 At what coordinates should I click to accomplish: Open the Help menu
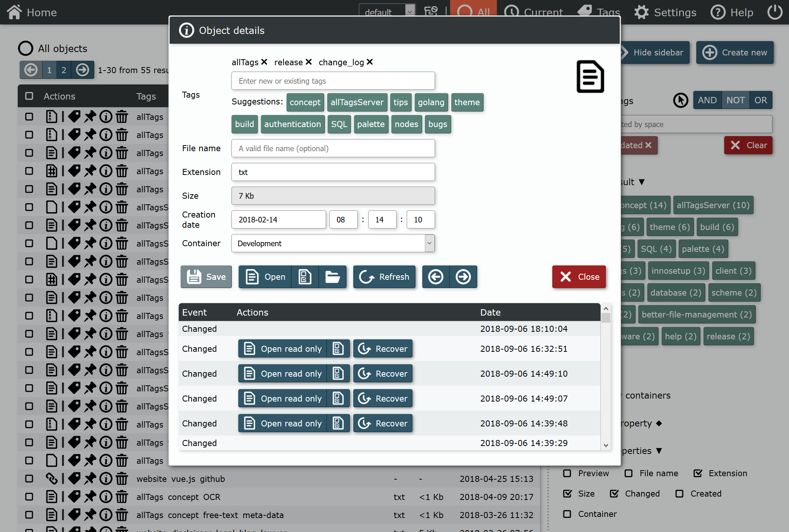(x=732, y=12)
